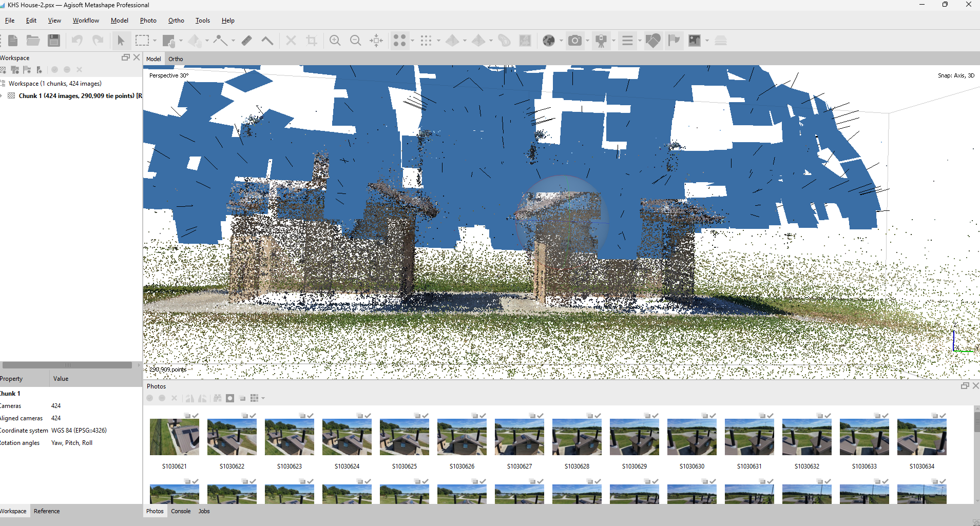Activate the Move Region tool
The image size is (980, 526).
tap(169, 41)
